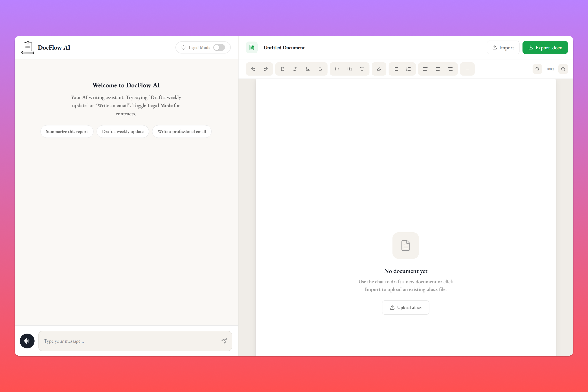Set Heading 1 style
This screenshot has width=588, height=392.
[337, 69]
